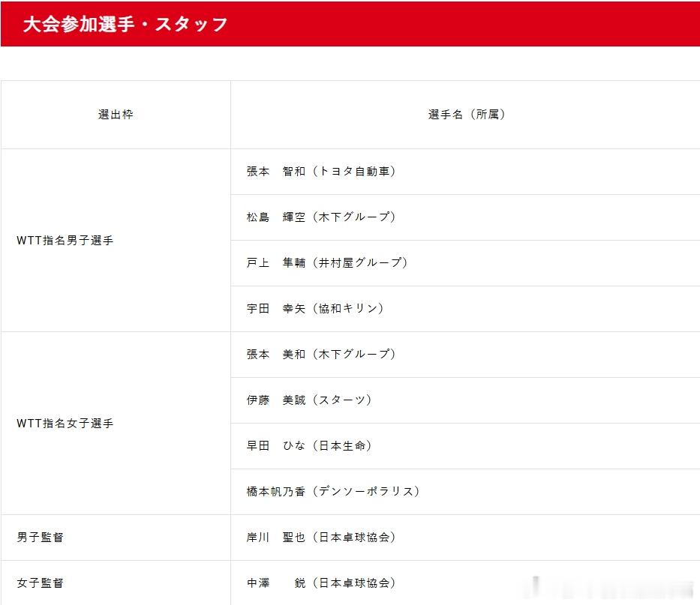This screenshot has width=700, height=605.
Task: Click the 大会参加選手・スタッフ header banner
Action: click(124, 24)
